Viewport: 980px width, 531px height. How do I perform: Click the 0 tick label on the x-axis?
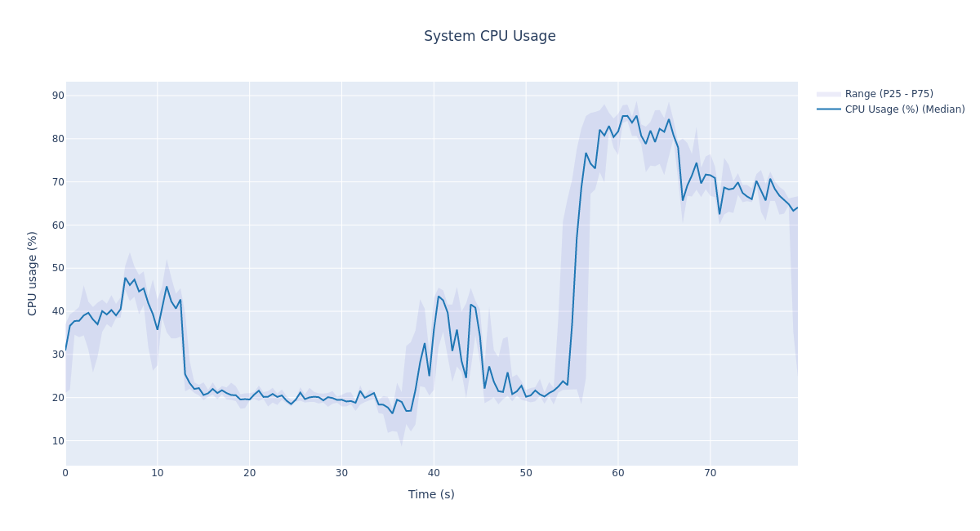pyautogui.click(x=65, y=473)
